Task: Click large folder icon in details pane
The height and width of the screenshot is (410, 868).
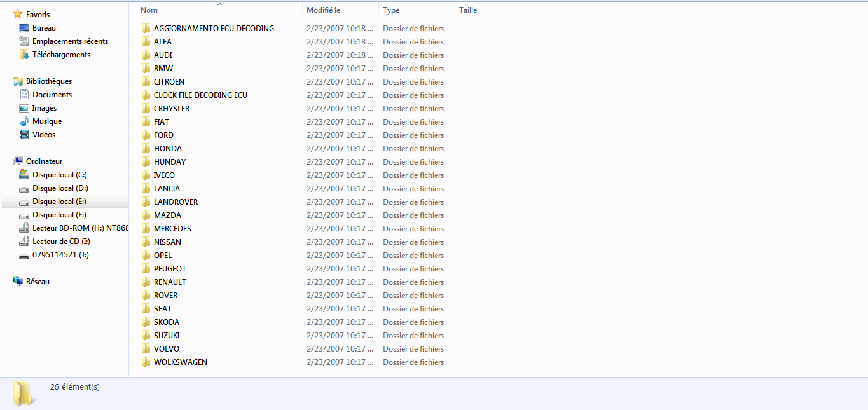Action: [24, 393]
